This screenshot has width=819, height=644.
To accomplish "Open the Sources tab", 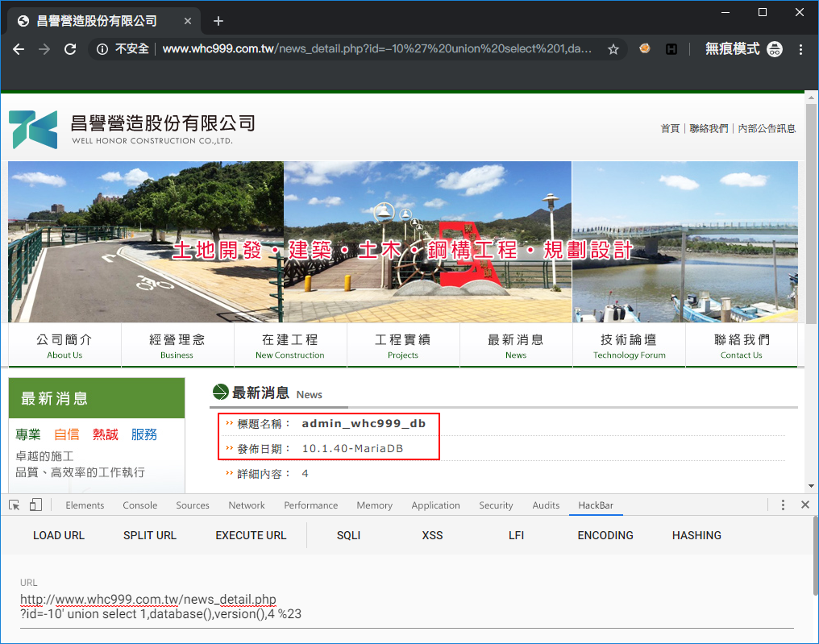I will 193,505.
